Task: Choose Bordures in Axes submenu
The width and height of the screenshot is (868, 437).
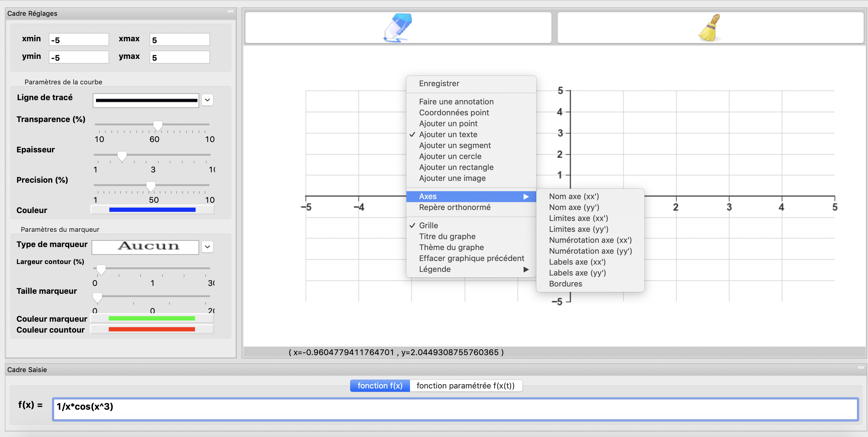Action: coord(590,284)
